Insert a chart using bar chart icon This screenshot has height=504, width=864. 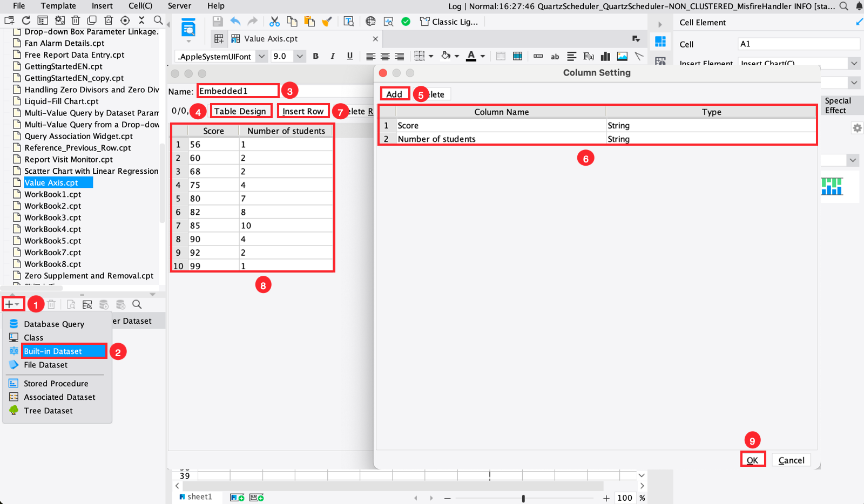point(605,56)
